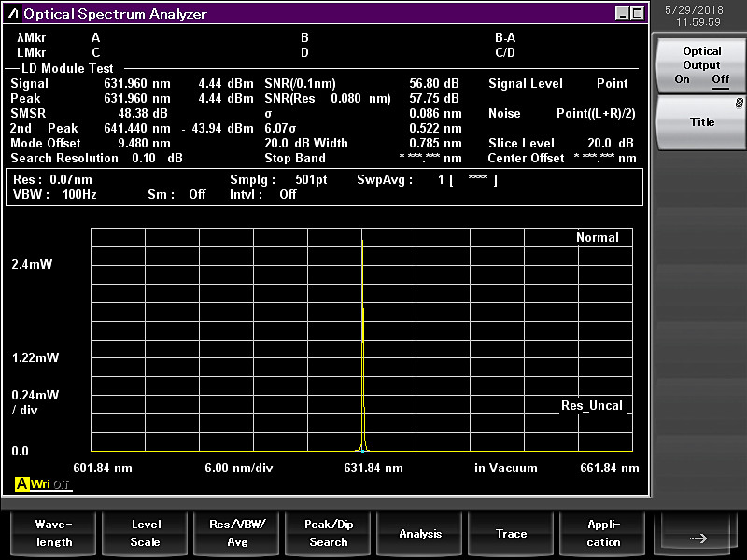The image size is (747, 560).
Task: Open the Application menu
Action: click(603, 533)
